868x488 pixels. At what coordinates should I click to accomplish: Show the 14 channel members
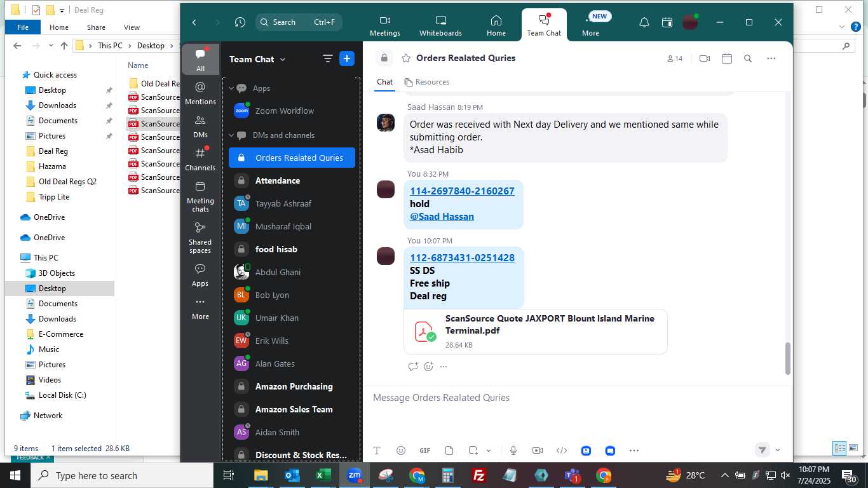[675, 58]
